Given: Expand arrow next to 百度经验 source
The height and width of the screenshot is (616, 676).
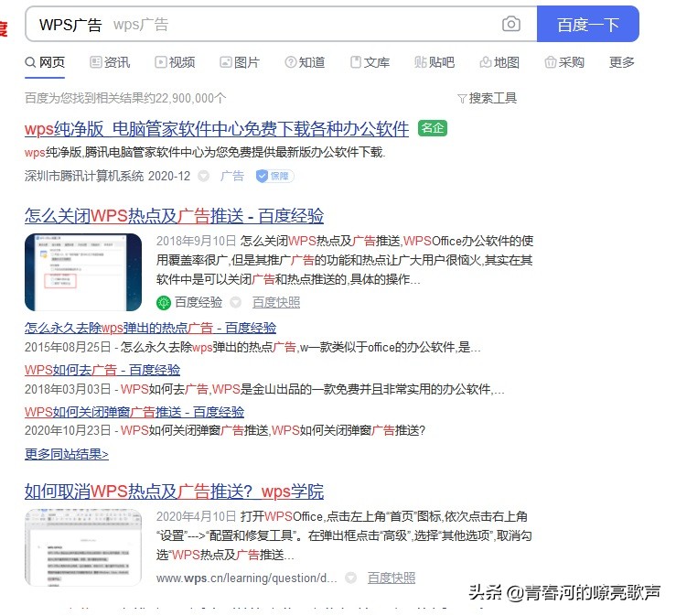Looking at the screenshot, I should click(x=235, y=302).
